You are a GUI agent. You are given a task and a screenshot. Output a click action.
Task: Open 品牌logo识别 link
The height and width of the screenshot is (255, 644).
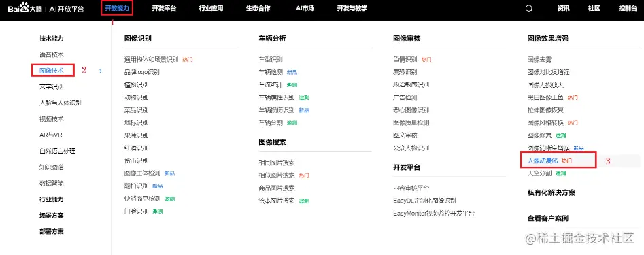tap(141, 72)
